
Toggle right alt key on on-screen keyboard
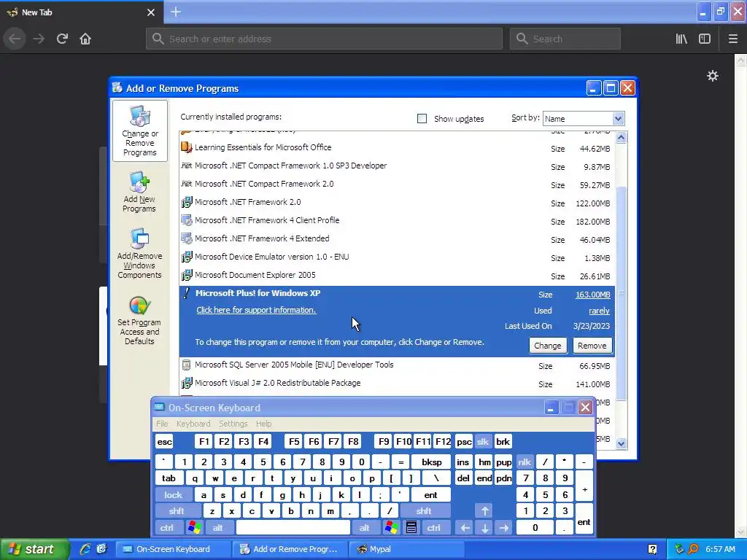pyautogui.click(x=365, y=528)
